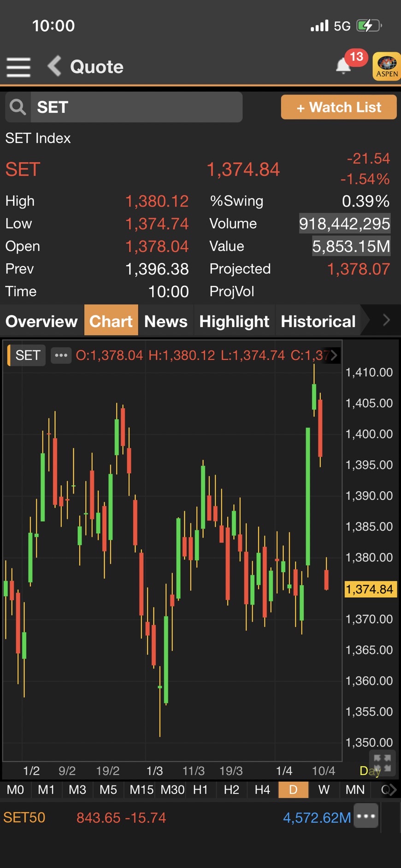Toggle fullscreen chart icon

[383, 763]
